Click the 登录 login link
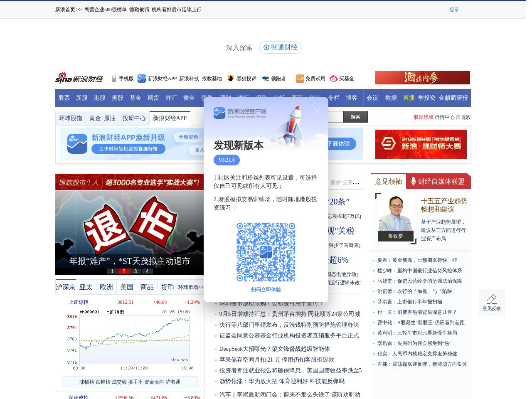532x399 pixels. (454, 10)
